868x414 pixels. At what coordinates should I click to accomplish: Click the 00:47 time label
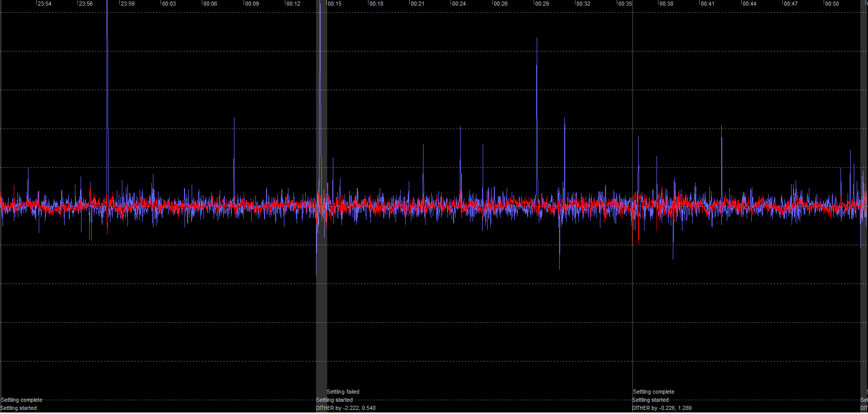click(791, 4)
